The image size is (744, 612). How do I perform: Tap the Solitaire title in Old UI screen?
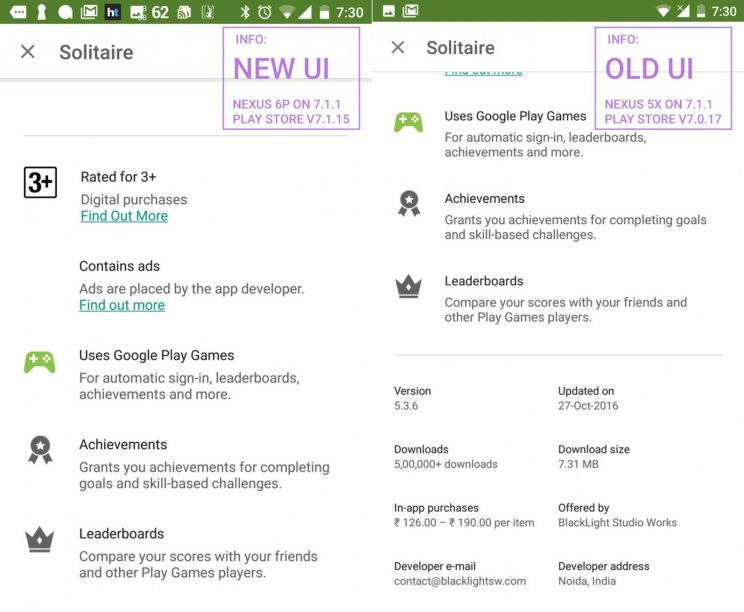460,47
